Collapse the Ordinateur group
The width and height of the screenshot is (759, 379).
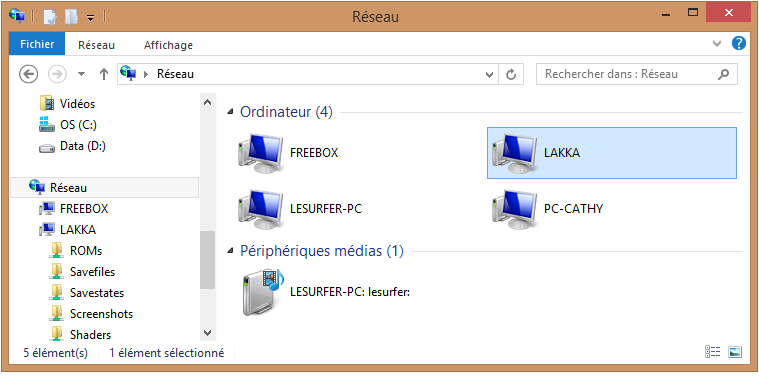[x=230, y=112]
